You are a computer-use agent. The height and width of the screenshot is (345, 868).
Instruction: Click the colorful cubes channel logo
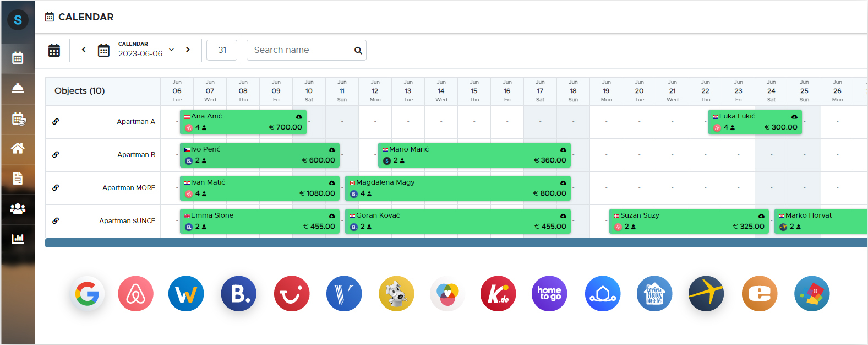tap(812, 294)
